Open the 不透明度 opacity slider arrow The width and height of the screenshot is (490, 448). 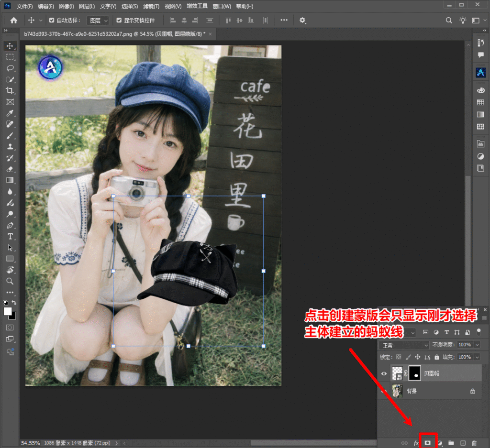(477, 345)
